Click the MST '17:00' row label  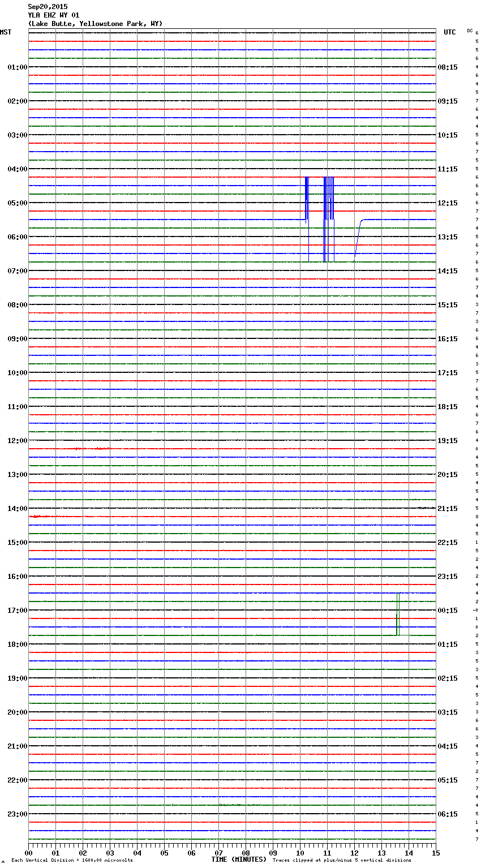point(18,611)
